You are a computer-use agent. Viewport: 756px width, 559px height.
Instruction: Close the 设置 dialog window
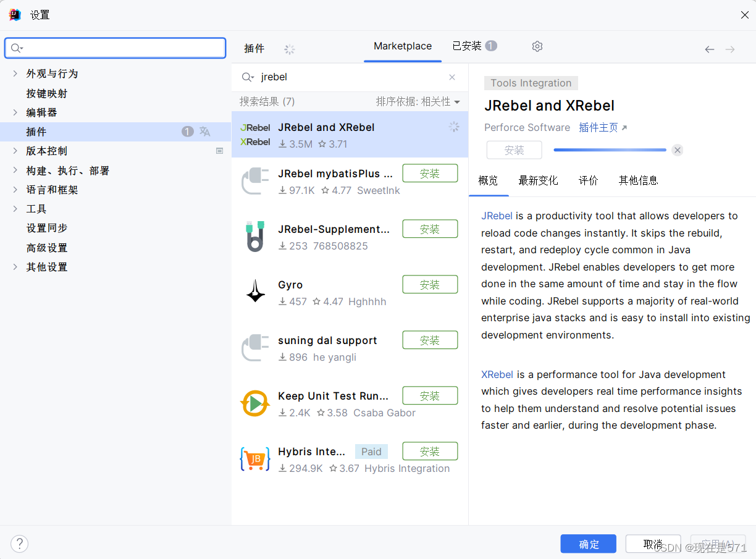[x=745, y=15]
